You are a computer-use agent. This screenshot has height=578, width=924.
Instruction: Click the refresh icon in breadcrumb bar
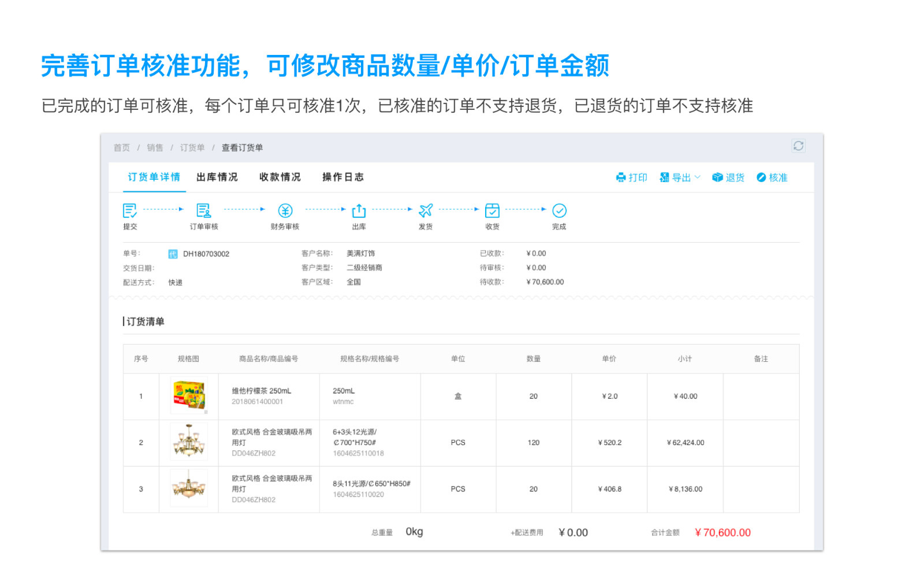(x=798, y=146)
